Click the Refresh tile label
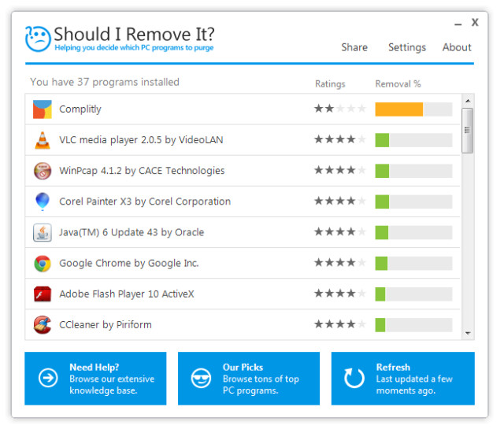Viewport: 504px width, 429px height. (x=393, y=368)
